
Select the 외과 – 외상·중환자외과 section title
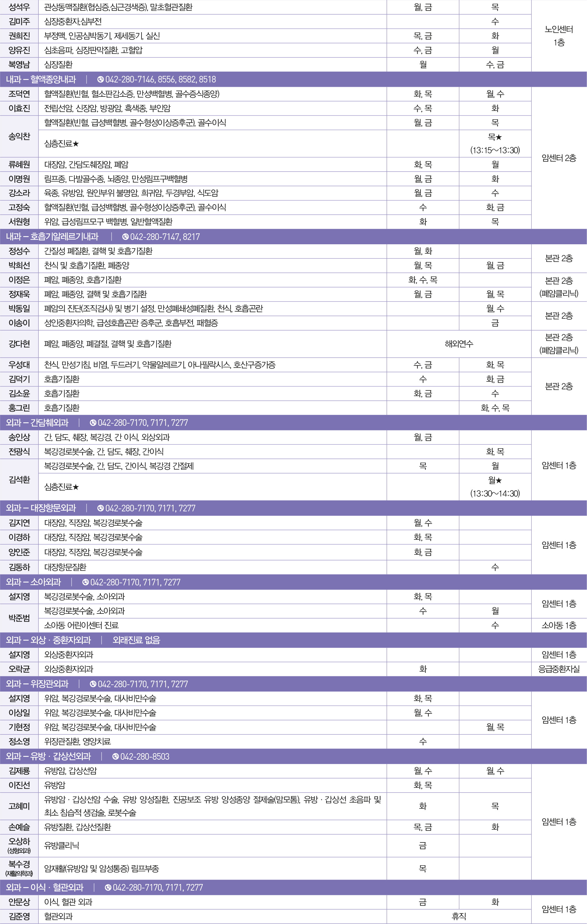point(48,640)
